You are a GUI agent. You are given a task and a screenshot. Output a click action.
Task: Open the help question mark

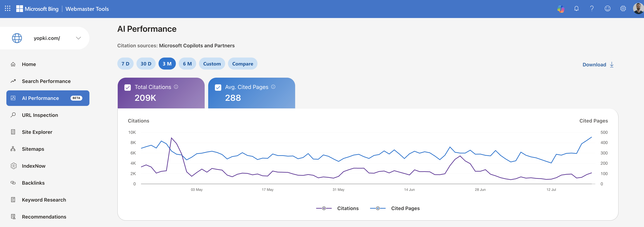click(x=592, y=9)
